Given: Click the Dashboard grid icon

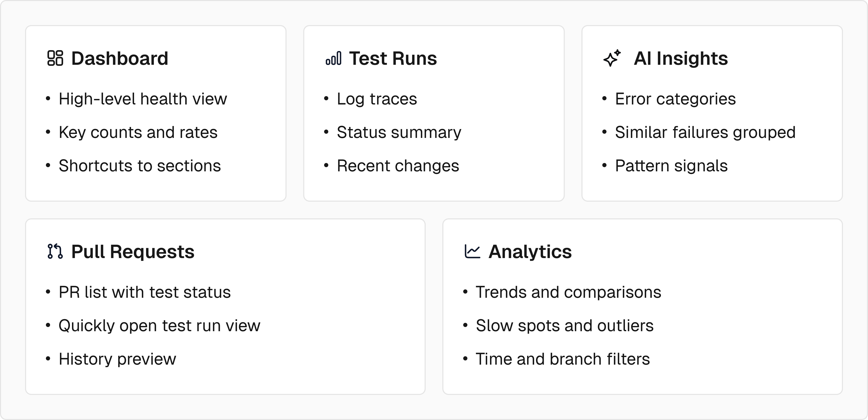Looking at the screenshot, I should click(x=55, y=58).
